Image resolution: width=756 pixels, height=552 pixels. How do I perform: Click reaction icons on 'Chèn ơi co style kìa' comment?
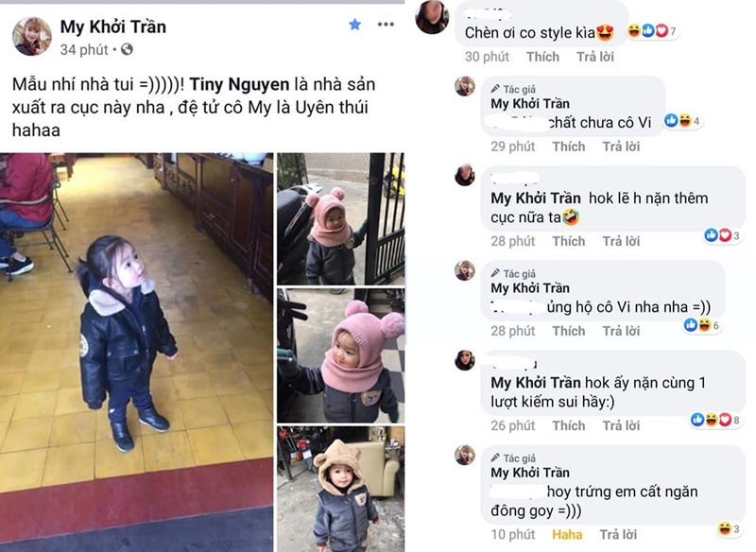click(651, 31)
